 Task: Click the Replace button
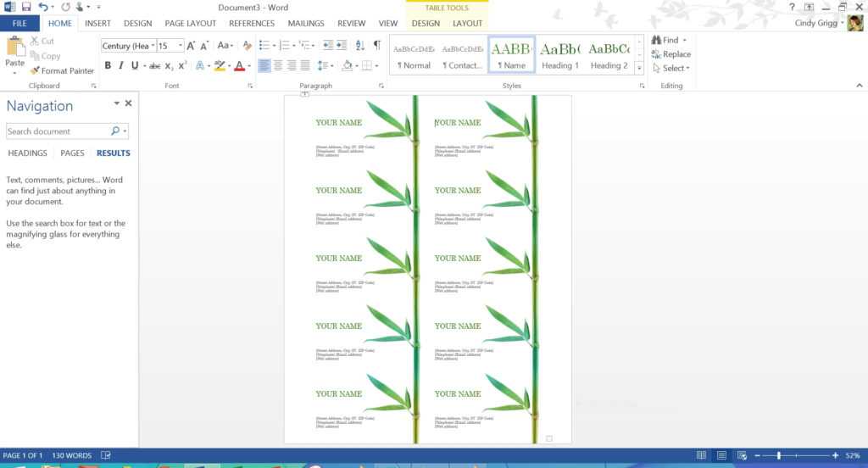point(670,54)
